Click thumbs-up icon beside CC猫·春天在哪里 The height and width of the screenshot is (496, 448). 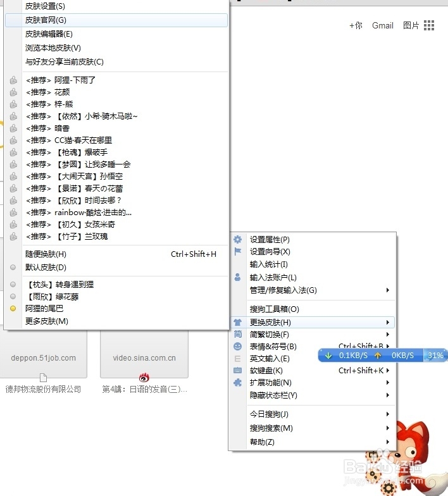point(13,140)
